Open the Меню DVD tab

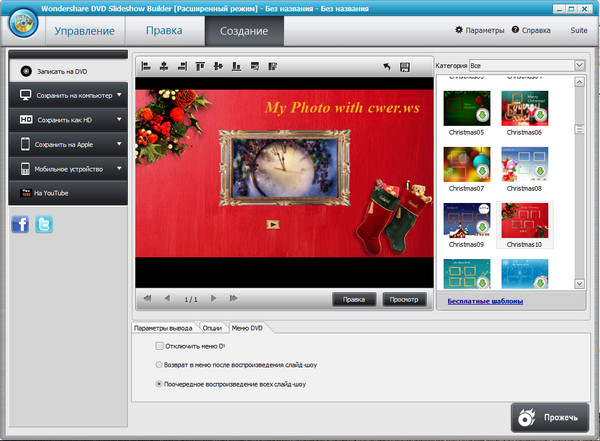tap(247, 328)
